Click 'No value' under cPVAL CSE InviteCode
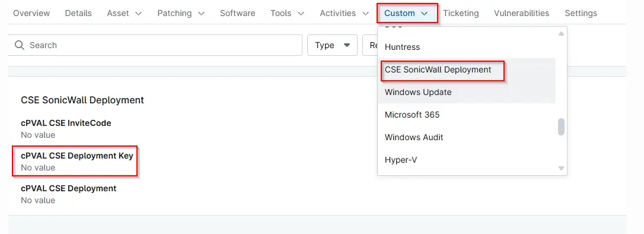The height and width of the screenshot is (234, 644). 38,135
